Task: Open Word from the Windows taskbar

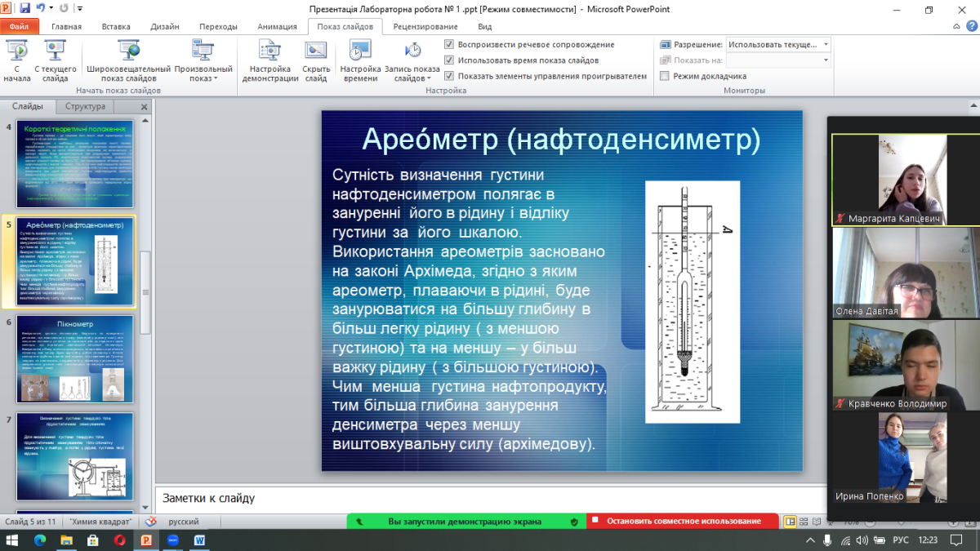Action: [x=200, y=540]
